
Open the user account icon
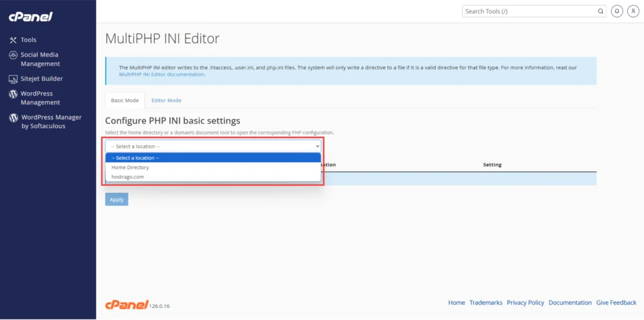coord(633,11)
